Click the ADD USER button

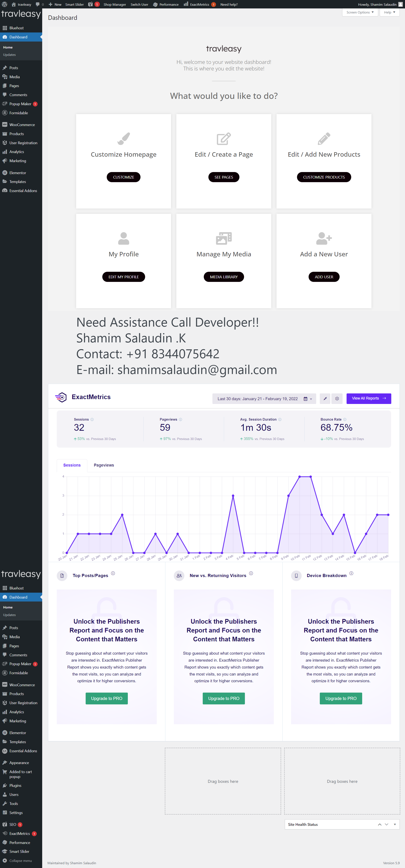pos(324,277)
